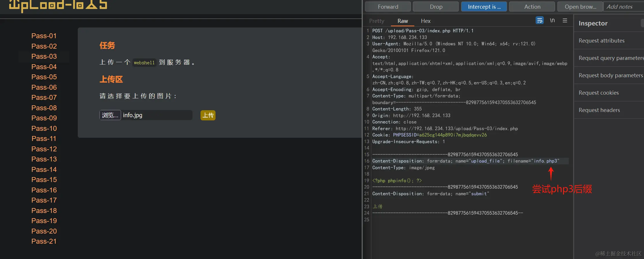
Task: Click the Forward button in Burp
Action: (x=388, y=6)
